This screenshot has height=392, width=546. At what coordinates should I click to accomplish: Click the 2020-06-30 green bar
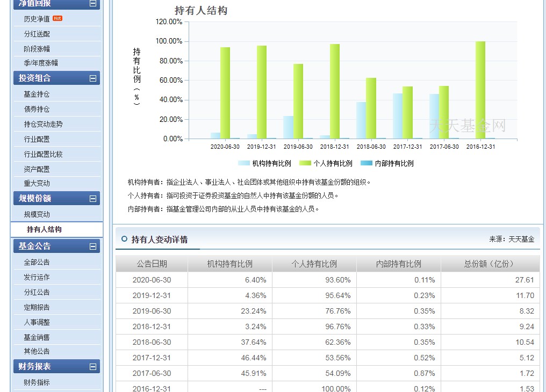click(x=225, y=93)
